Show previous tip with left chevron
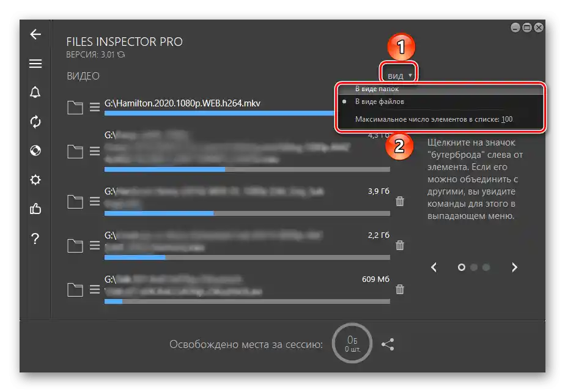This screenshot has width=565, height=392. point(434,267)
